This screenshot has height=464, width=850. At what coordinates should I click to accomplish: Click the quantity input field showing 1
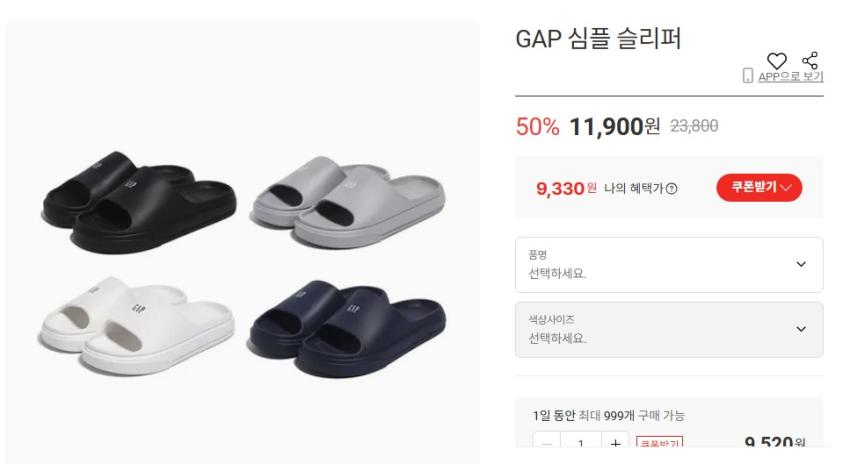(581, 443)
